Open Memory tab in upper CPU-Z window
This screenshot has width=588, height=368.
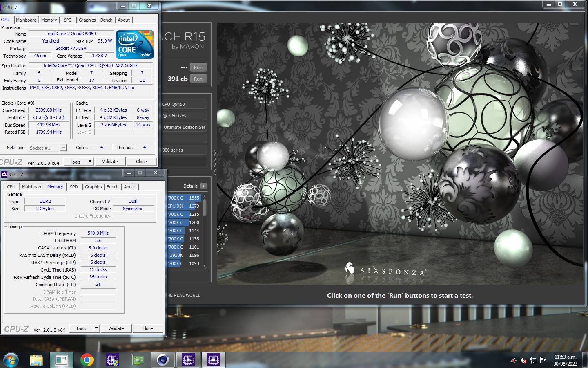click(49, 20)
